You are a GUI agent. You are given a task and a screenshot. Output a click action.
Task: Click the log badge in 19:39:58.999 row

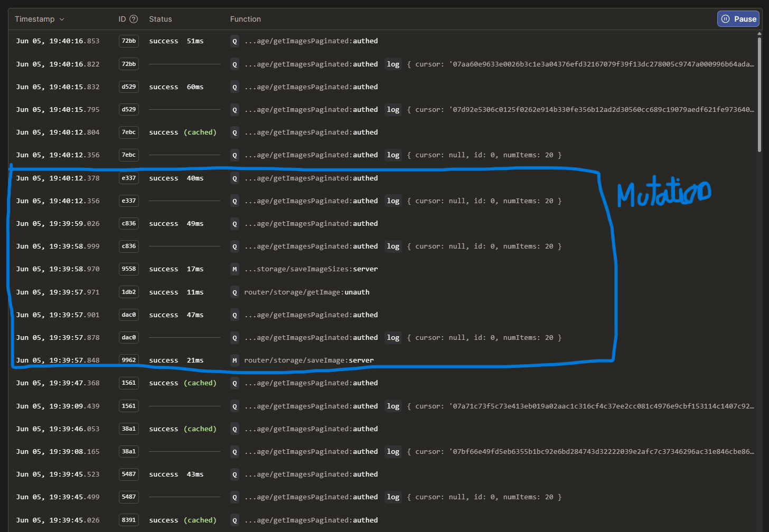tap(393, 246)
